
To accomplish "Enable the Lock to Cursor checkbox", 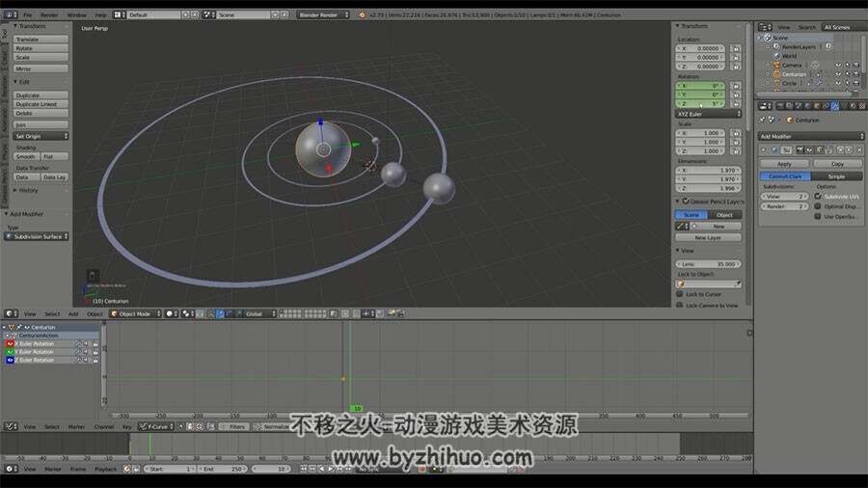I will [680, 294].
